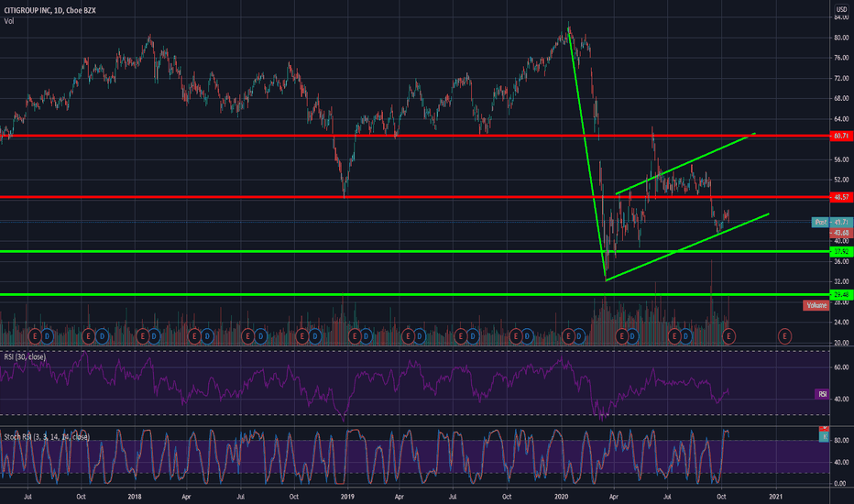Click the RSI (30, close) legend
This screenshot has width=854, height=504.
pos(25,356)
